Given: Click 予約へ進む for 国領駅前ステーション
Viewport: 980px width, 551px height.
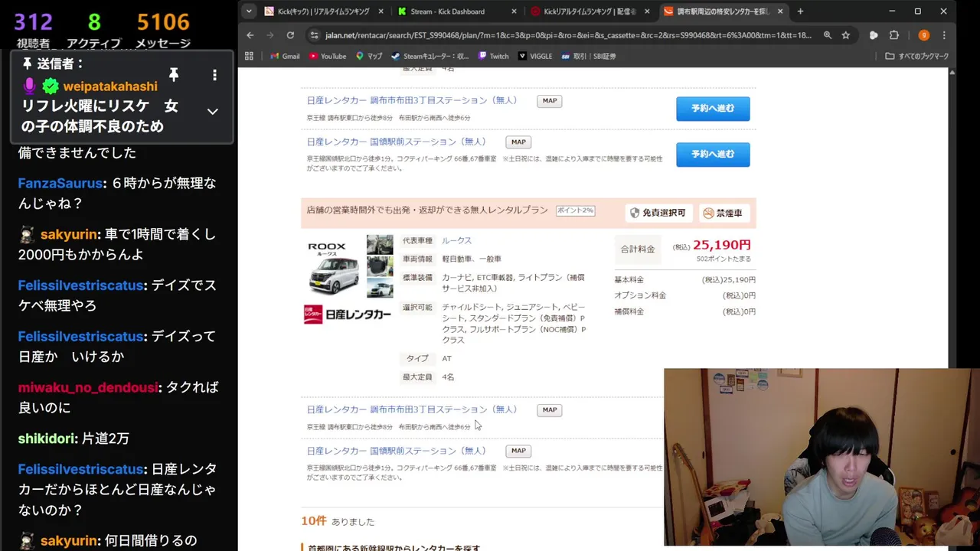Looking at the screenshot, I should (713, 154).
